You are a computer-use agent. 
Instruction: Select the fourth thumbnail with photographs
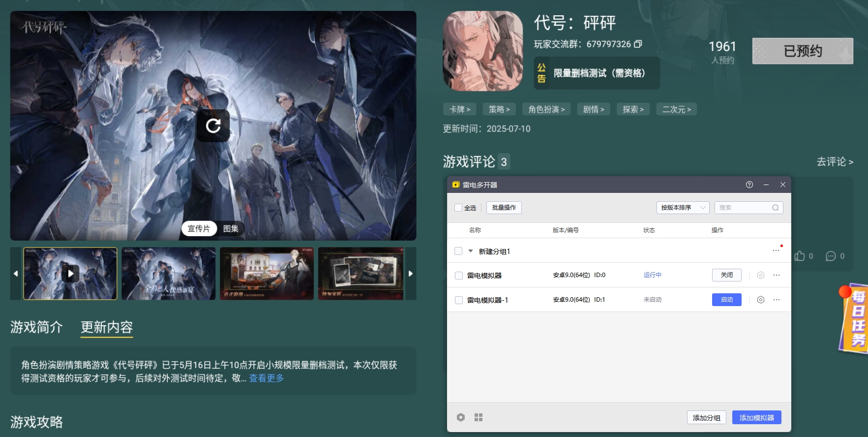point(361,274)
